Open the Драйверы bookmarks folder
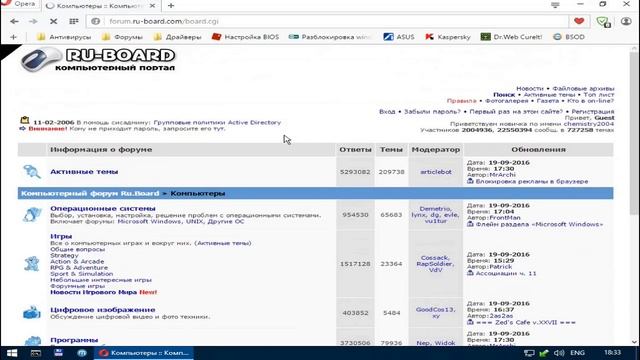Viewport: 640px width, 360px height. pos(178,37)
